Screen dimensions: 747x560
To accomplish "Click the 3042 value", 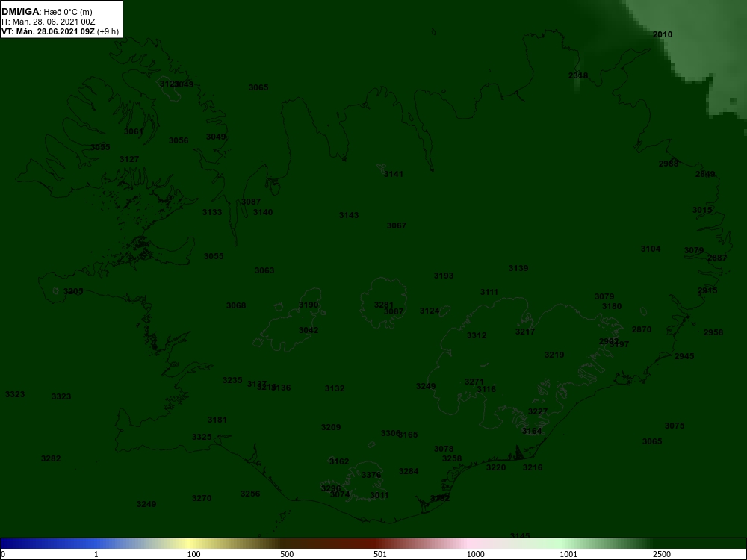I will point(309,330).
